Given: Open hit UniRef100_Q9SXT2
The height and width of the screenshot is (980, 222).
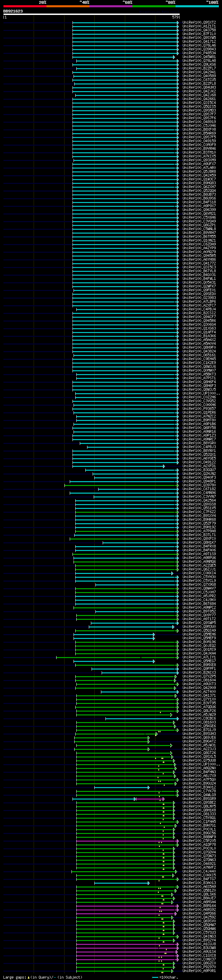Looking at the screenshot, I should coord(199,23).
